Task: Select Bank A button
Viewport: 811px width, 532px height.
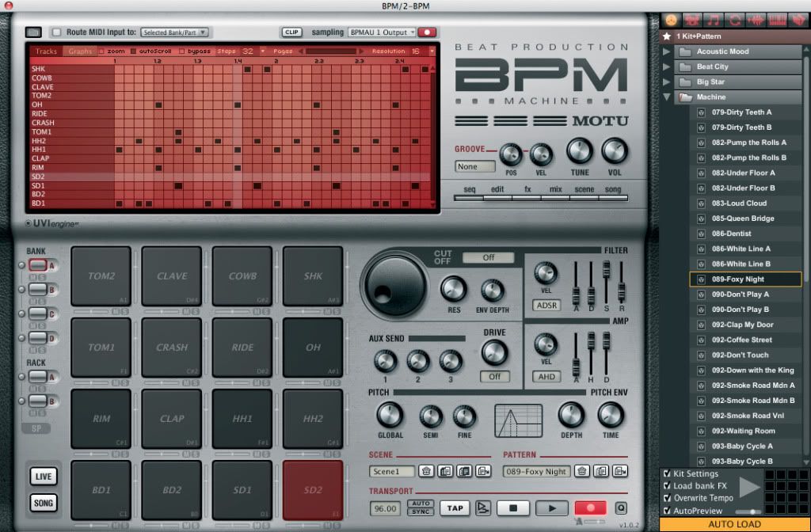Action: [38, 265]
